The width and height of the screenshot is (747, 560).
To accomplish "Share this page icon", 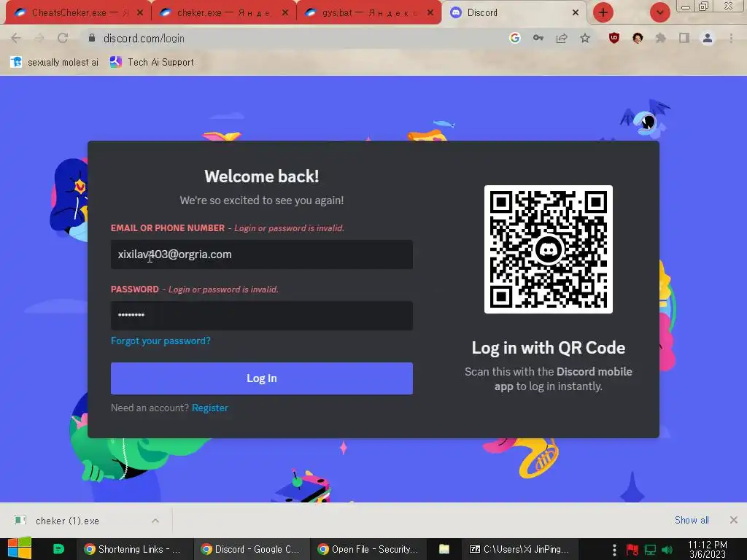I will (x=562, y=38).
